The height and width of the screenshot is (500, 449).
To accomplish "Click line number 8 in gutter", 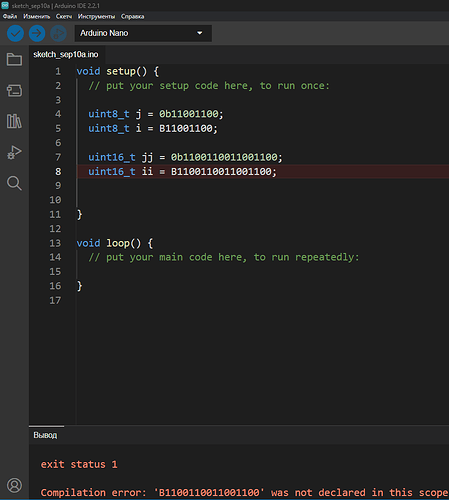I will click(x=58, y=171).
